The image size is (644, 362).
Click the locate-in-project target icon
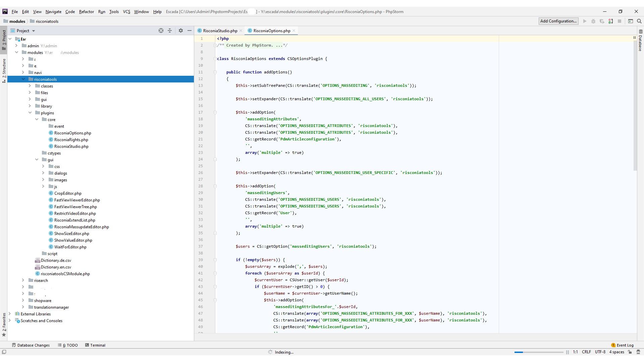point(161,31)
